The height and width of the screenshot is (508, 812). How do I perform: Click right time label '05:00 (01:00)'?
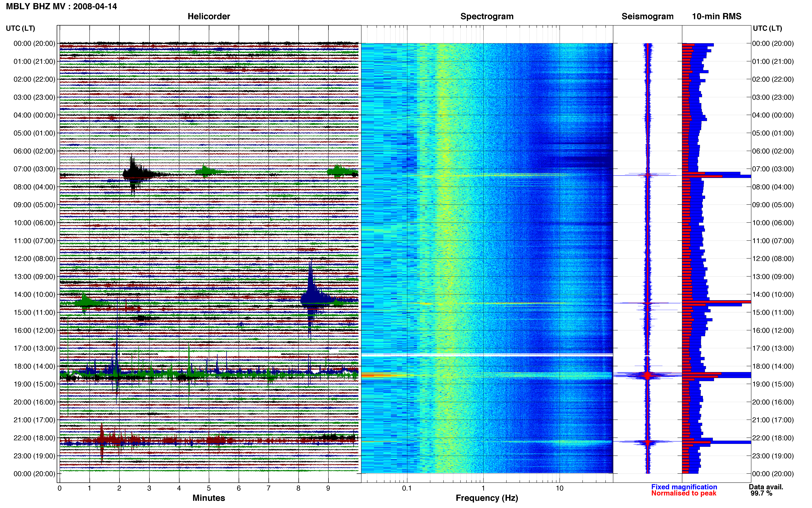coord(773,133)
